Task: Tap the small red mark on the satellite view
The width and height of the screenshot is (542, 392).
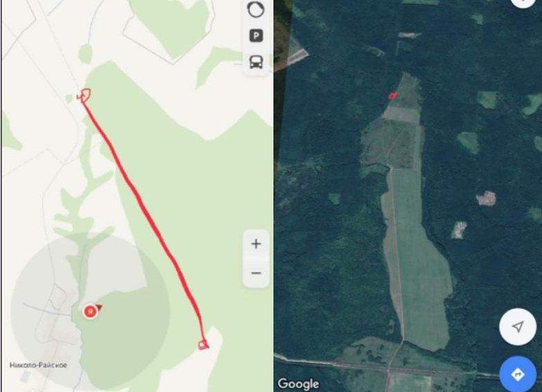Action: point(392,95)
